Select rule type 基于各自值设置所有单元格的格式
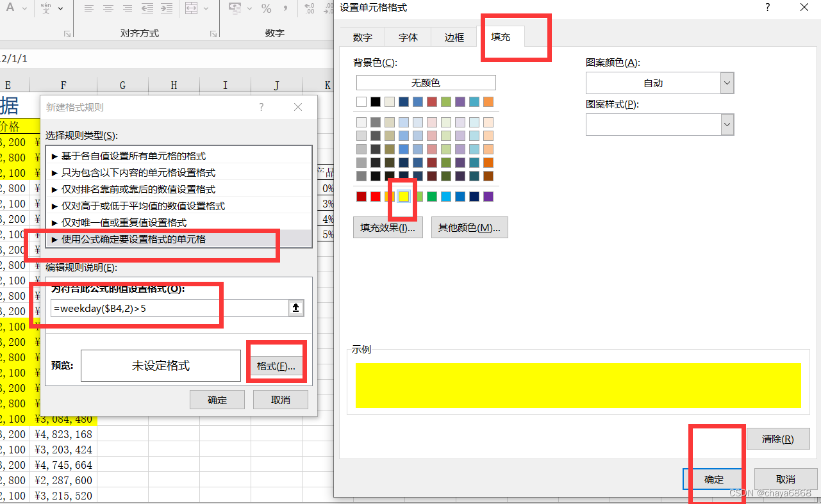Viewport: 821px width, 504px height. tap(178, 156)
